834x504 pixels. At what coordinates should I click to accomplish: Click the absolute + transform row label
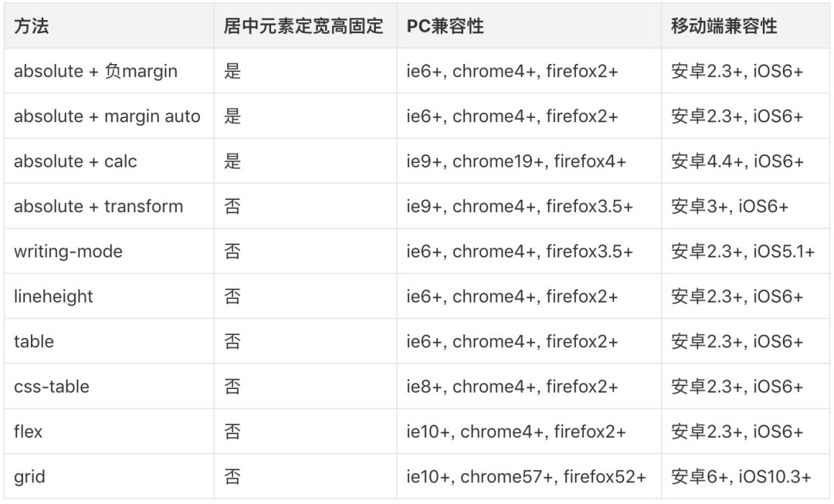(109, 206)
